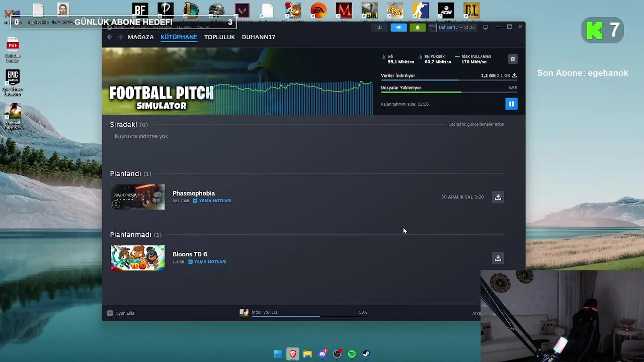This screenshot has width=644, height=362.
Task: Open PUBG desktop shortcut
Action: point(216,11)
